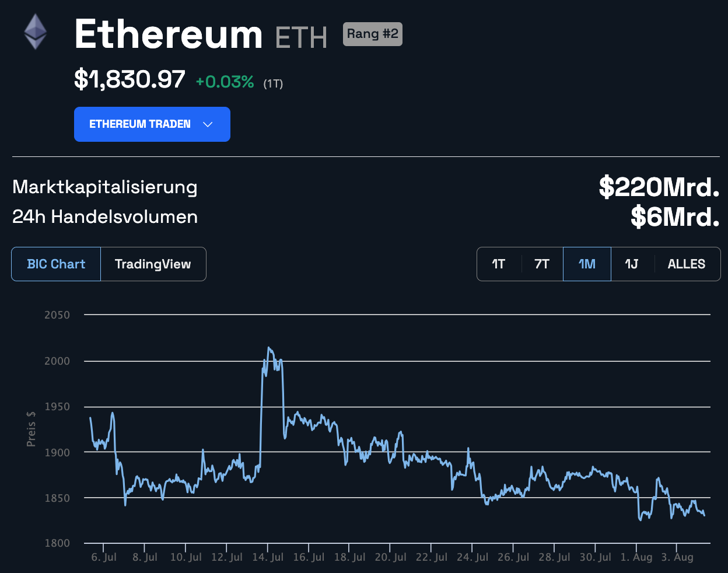Click the 24. Jul date axis label
The width and height of the screenshot is (728, 573).
(x=473, y=557)
